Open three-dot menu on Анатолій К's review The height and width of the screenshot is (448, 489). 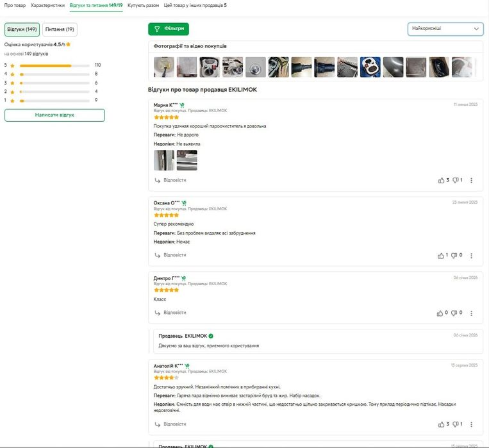click(471, 424)
